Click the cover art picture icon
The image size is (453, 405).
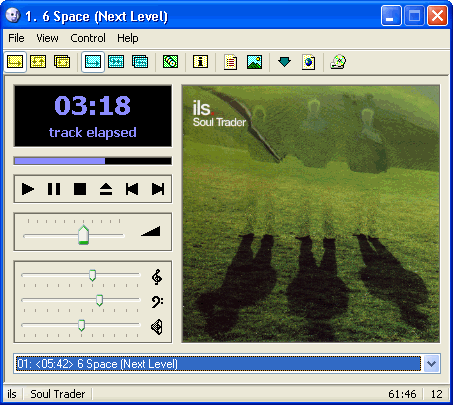(254, 62)
